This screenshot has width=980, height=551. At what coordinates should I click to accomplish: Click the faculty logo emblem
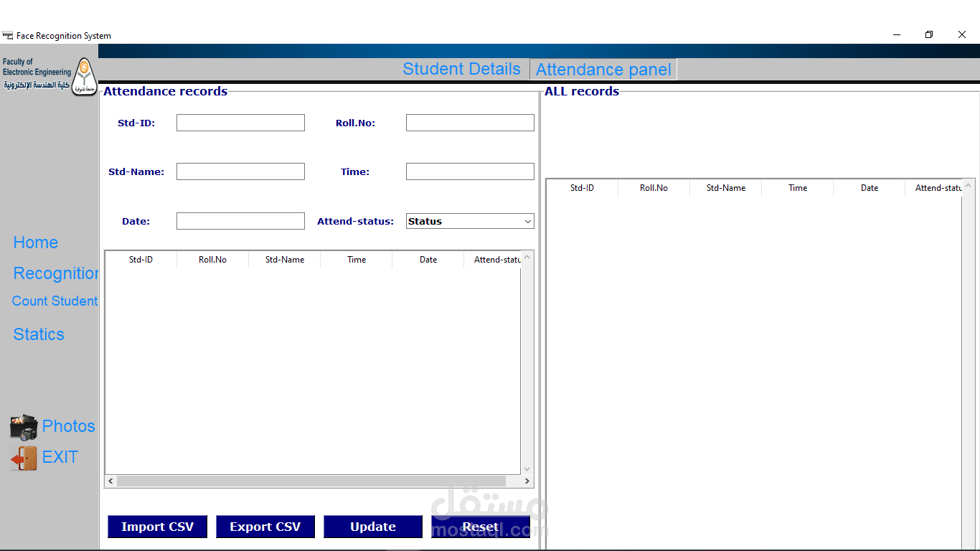85,77
